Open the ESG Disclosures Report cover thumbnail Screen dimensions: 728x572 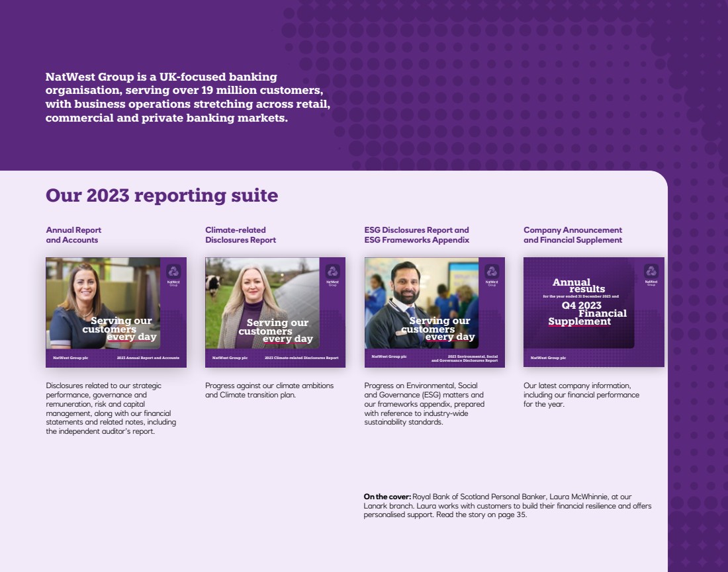[435, 312]
